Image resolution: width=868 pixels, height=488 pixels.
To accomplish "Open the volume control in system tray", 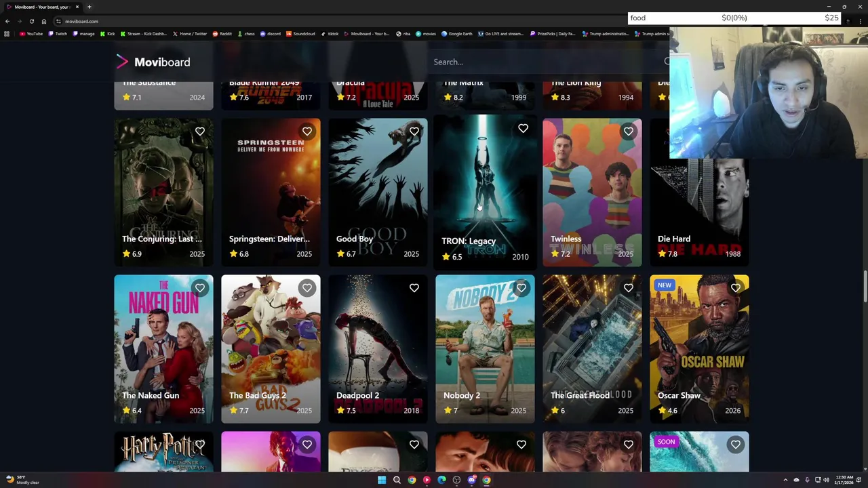I will (826, 480).
